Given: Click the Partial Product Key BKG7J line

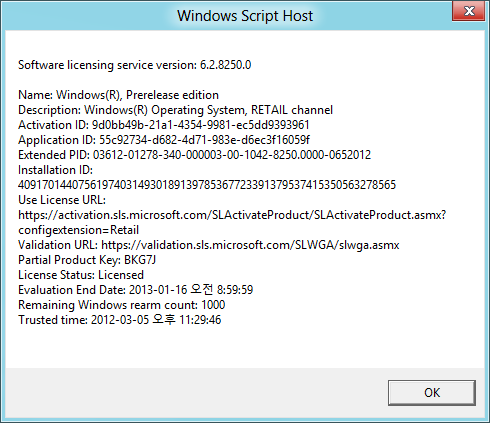Looking at the screenshot, I should coord(87,260).
